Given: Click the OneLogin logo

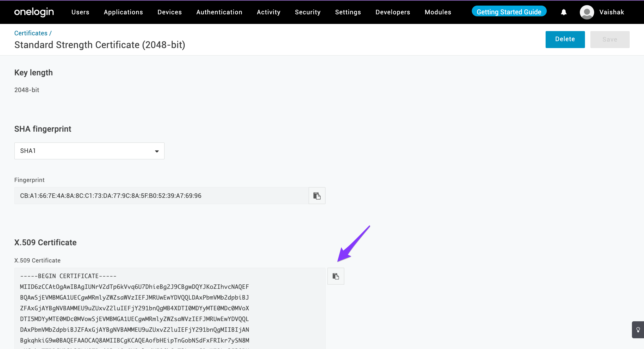Looking at the screenshot, I should [34, 12].
